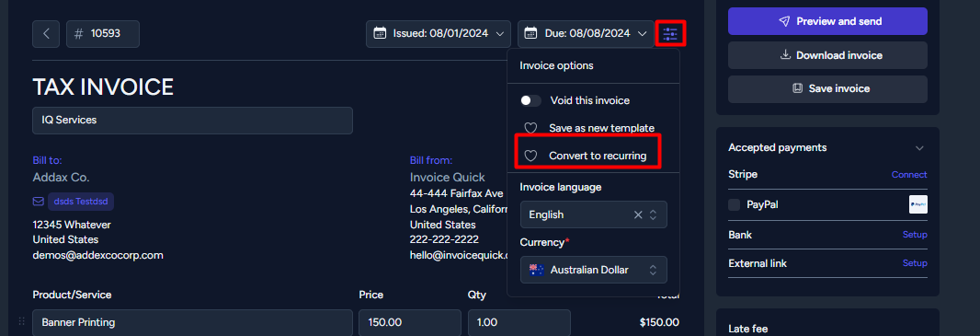Viewport: 980px width, 336px height.
Task: Click the Banner Printing product field
Action: point(192,323)
